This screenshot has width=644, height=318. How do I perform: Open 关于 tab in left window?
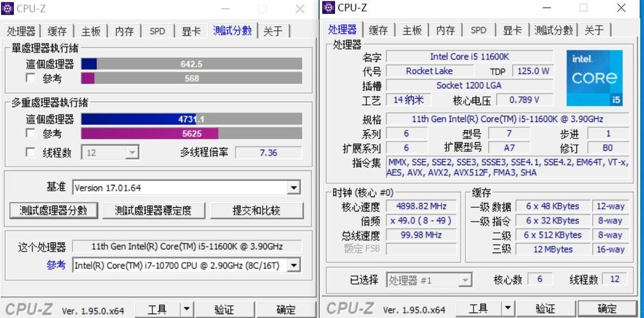click(x=273, y=31)
